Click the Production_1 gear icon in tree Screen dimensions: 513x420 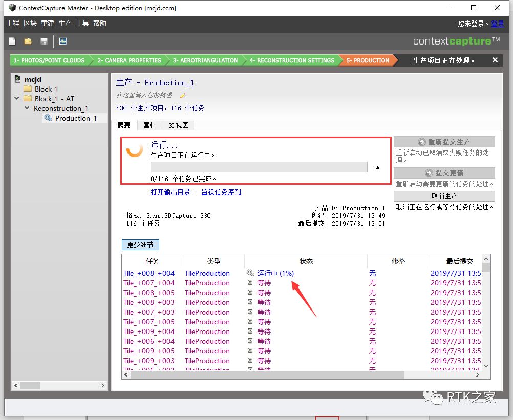[48, 118]
